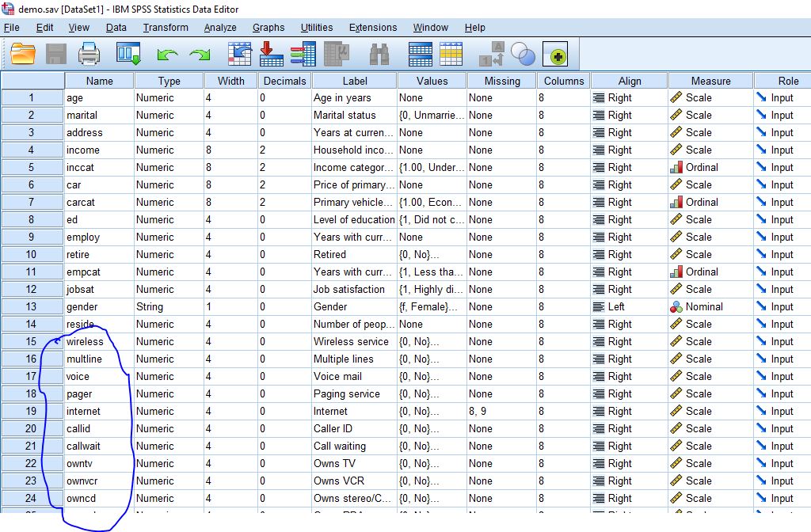Open the Extensions menu
The image size is (811, 532).
click(373, 28)
